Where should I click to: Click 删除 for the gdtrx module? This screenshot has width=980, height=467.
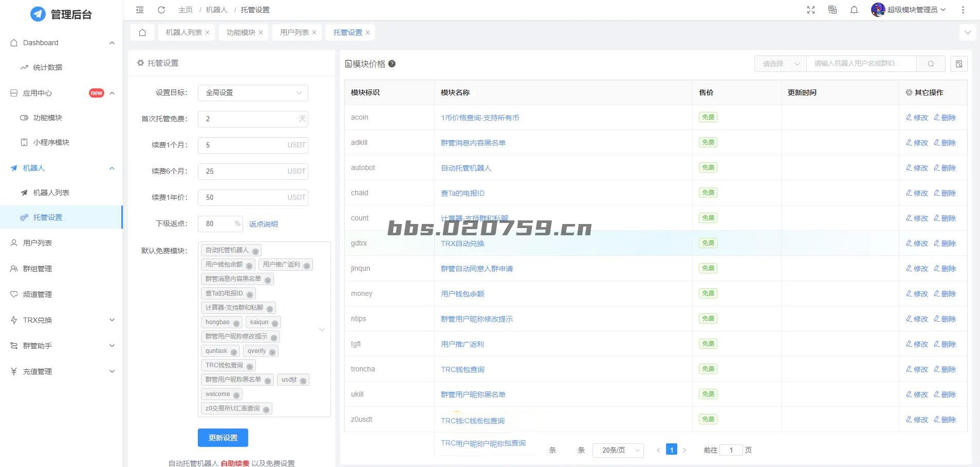[945, 244]
